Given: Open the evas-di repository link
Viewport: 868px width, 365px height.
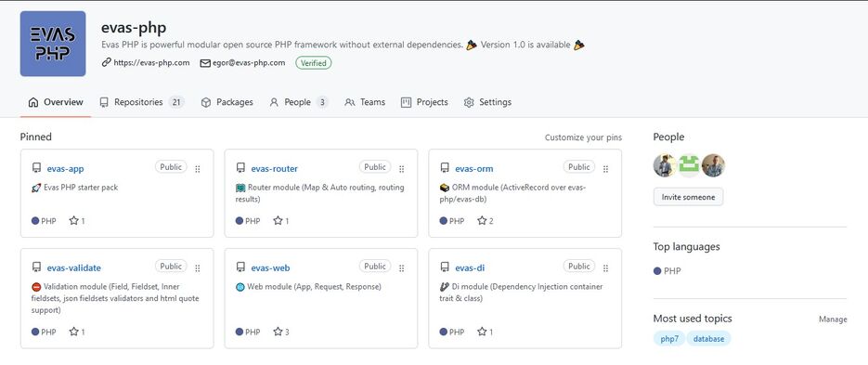Looking at the screenshot, I should click(x=470, y=268).
